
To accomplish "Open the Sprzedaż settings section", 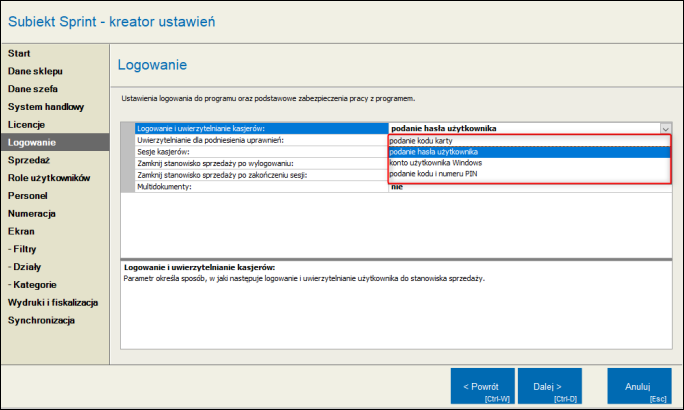I will pos(29,160).
